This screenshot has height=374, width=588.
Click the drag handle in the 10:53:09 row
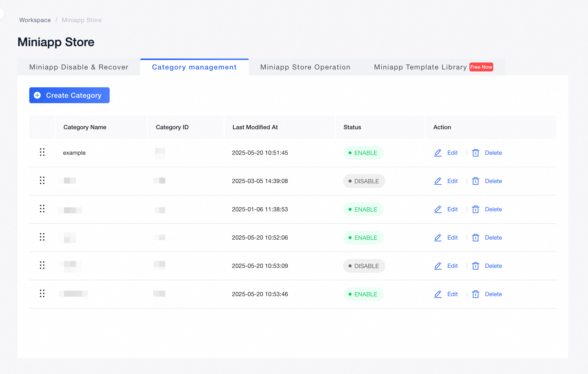pyautogui.click(x=42, y=265)
